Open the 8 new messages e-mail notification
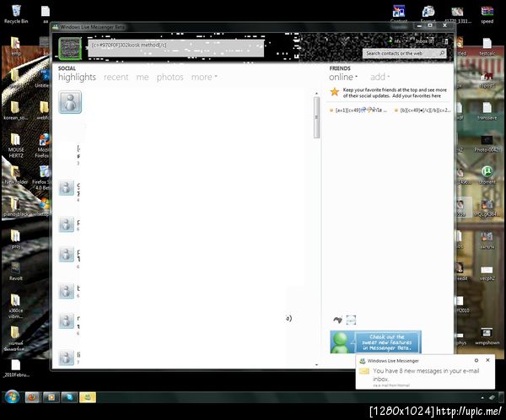The width and height of the screenshot is (506, 420). click(x=426, y=374)
